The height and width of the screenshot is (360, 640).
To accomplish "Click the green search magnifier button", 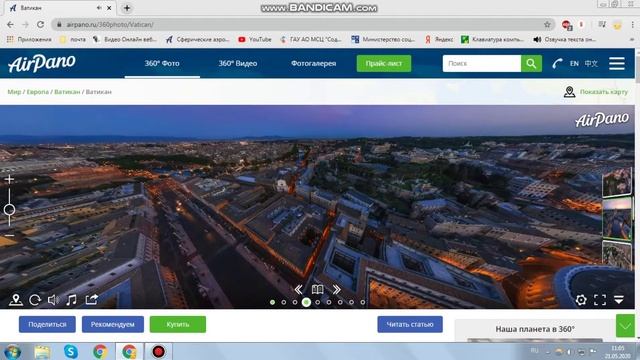I will coord(531,63).
